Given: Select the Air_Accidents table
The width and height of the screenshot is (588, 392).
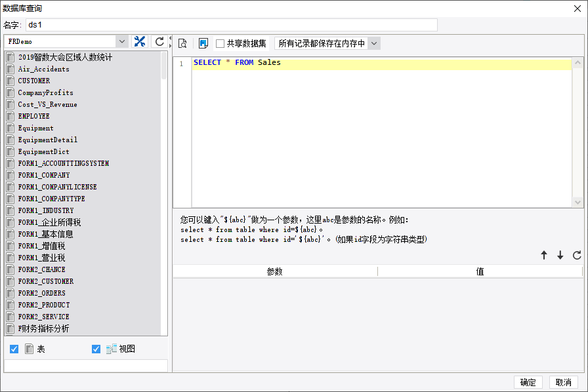Looking at the screenshot, I should tap(43, 69).
